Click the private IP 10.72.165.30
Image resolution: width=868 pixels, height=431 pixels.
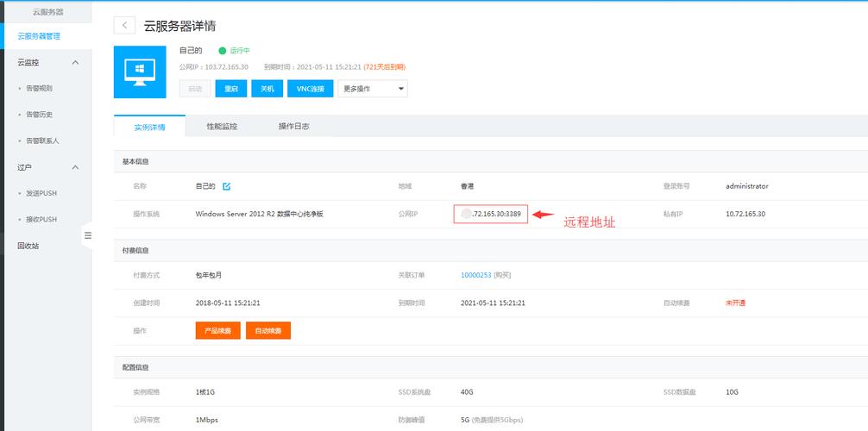point(745,214)
